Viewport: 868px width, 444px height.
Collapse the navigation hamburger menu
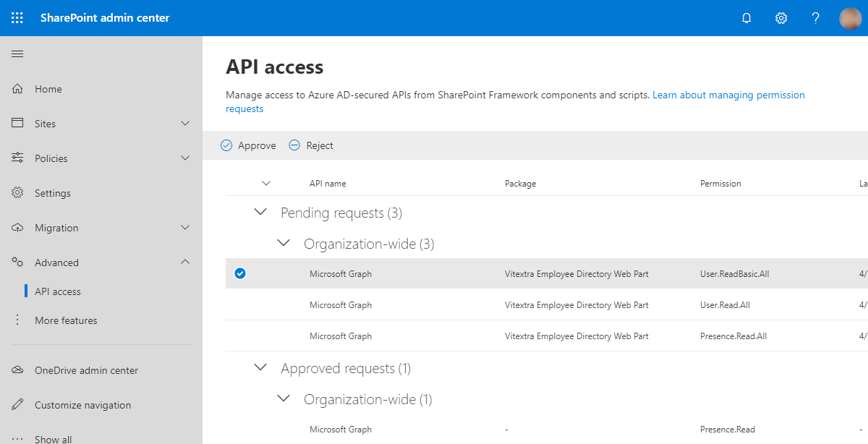pyautogui.click(x=17, y=54)
